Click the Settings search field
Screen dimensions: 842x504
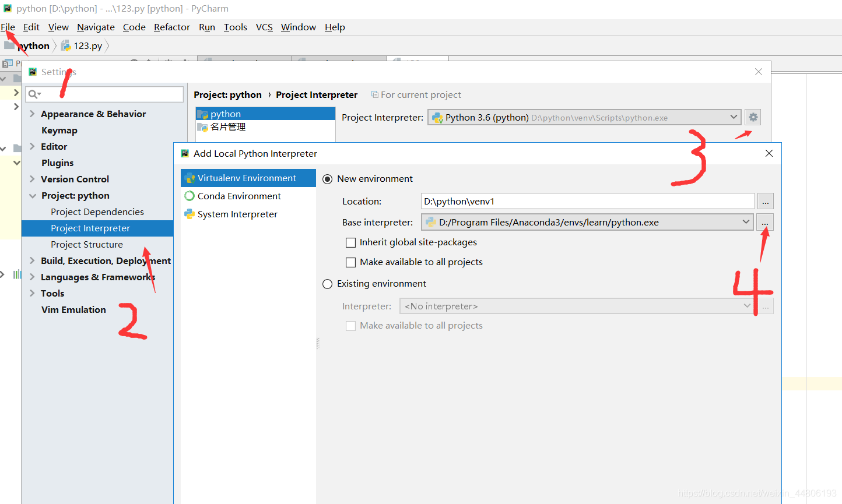pyautogui.click(x=104, y=94)
